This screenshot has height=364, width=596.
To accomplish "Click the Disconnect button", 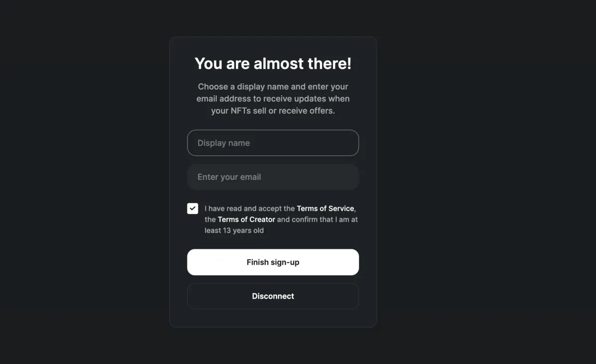I will (x=273, y=296).
